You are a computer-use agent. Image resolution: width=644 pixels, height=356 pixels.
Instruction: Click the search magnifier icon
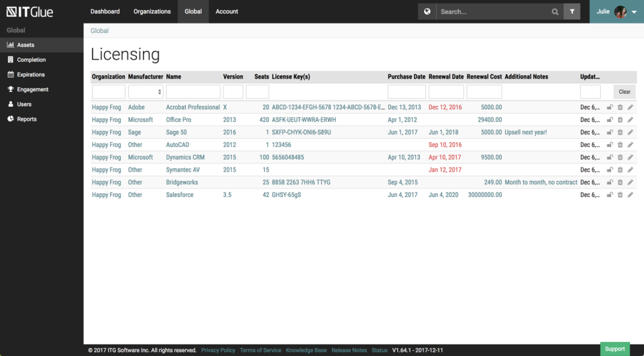555,11
